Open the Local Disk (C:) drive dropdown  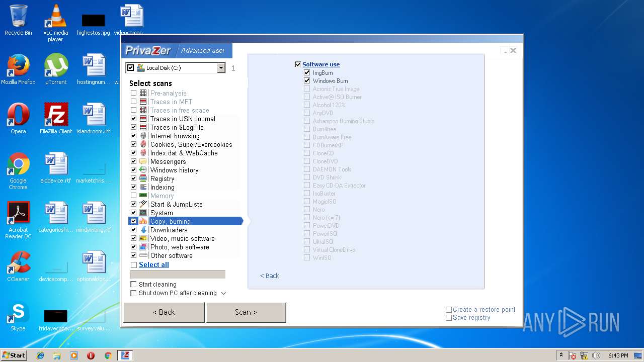(221, 68)
